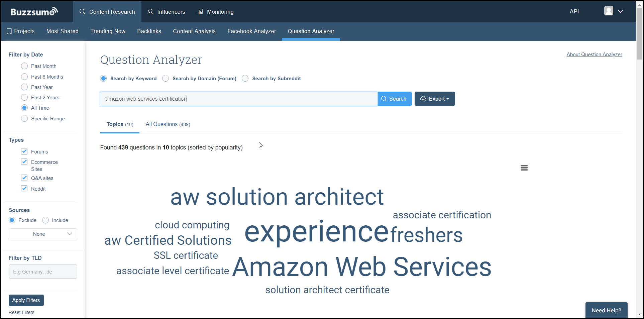Open Projects tab

[21, 31]
